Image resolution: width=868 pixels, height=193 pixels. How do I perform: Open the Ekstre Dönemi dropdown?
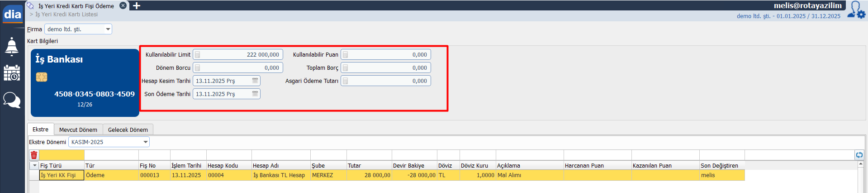point(145,142)
